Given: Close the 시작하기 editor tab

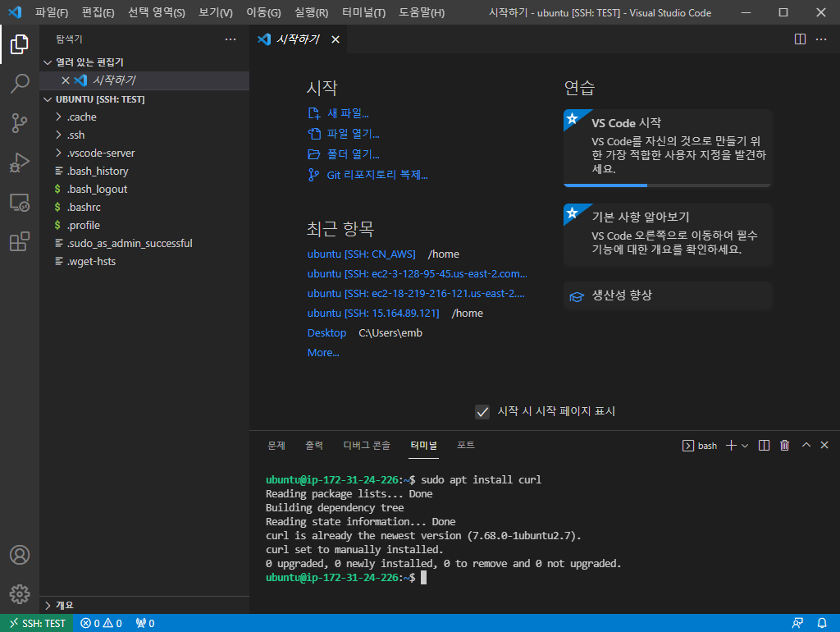Looking at the screenshot, I should pos(336,39).
